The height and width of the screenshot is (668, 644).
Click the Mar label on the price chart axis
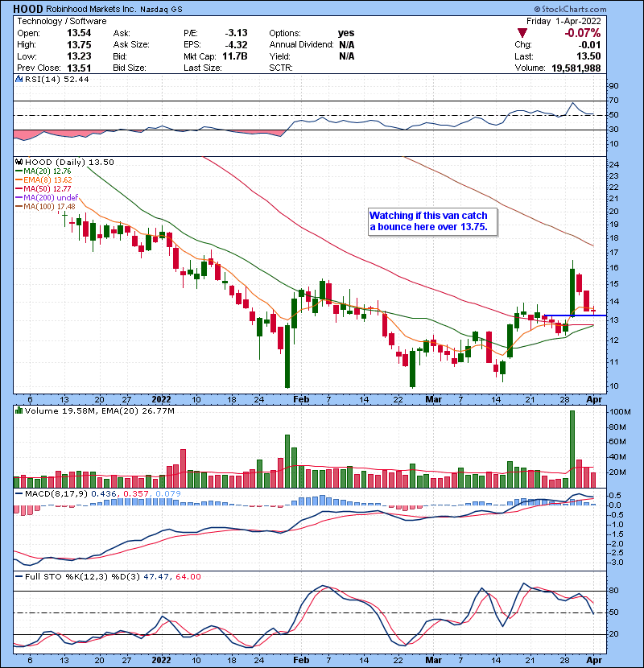click(x=433, y=399)
